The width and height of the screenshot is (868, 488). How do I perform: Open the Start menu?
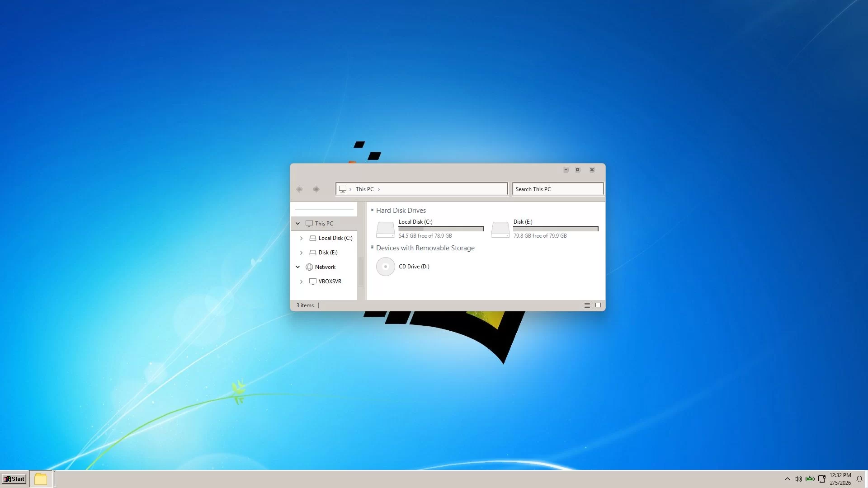[14, 479]
